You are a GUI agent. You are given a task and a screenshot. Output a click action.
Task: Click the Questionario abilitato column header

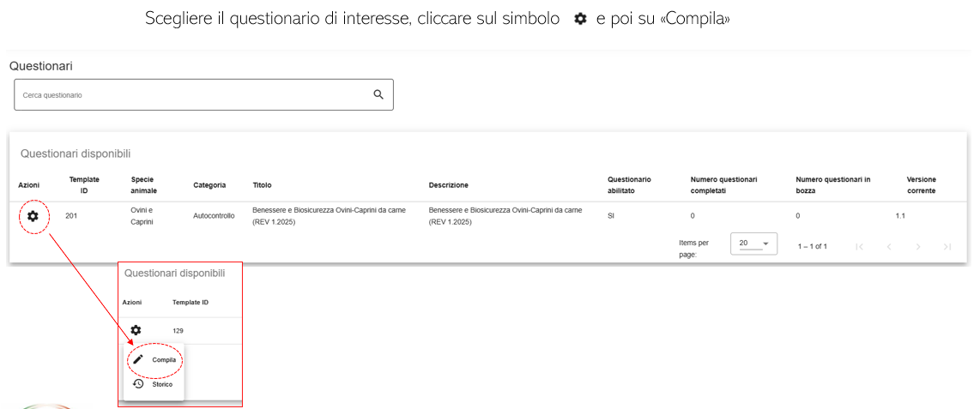[x=629, y=185]
